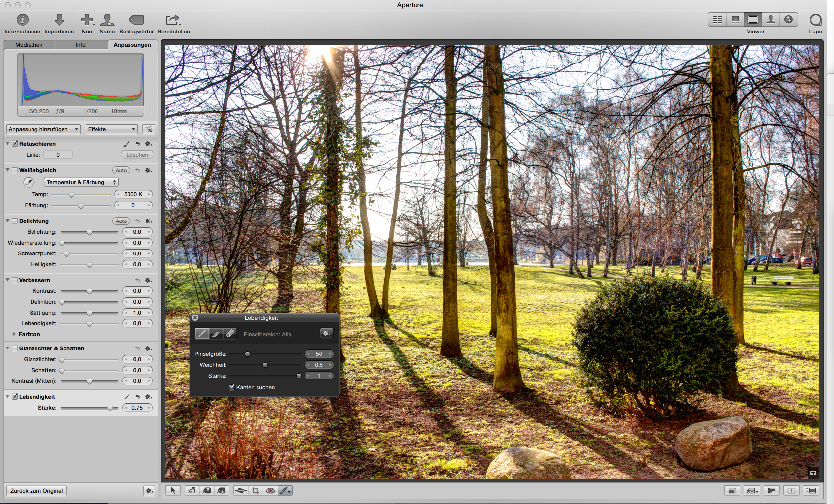834x504 pixels.
Task: Open Temperatur & Färbung dropdown
Action: (81, 182)
